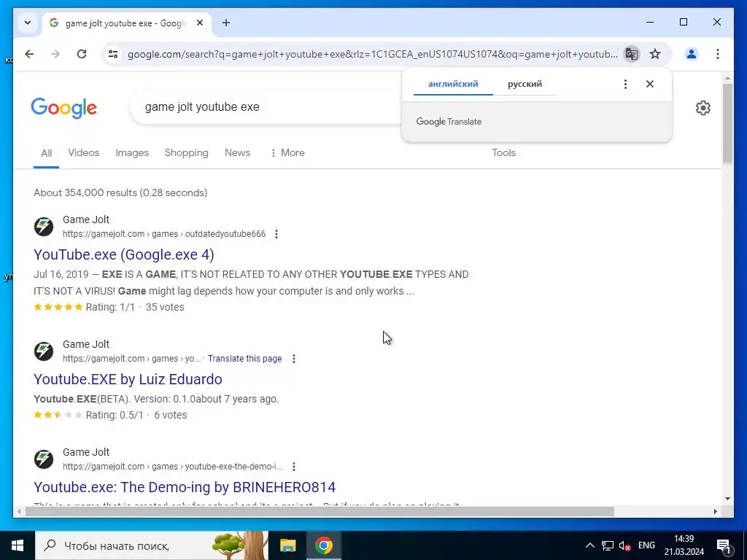Open more options next to Translate this page
Image resolution: width=747 pixels, height=560 pixels.
pos(294,359)
